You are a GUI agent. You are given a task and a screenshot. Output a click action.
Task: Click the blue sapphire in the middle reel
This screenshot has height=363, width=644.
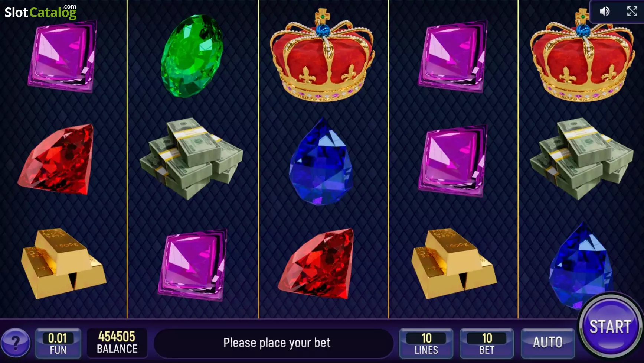click(320, 161)
